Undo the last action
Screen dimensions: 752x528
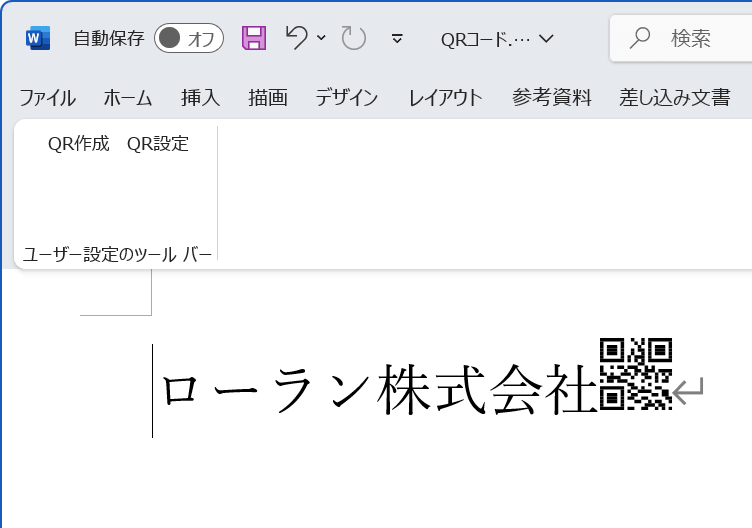[297, 38]
